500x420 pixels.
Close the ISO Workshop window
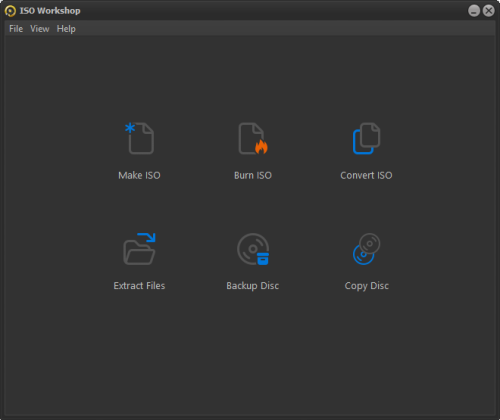pyautogui.click(x=489, y=11)
